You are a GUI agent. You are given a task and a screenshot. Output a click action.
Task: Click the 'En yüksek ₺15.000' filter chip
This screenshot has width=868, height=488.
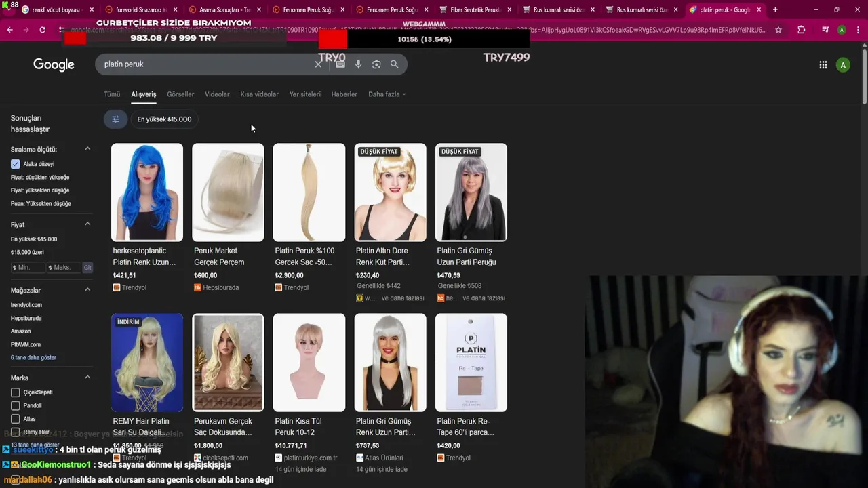coord(164,119)
